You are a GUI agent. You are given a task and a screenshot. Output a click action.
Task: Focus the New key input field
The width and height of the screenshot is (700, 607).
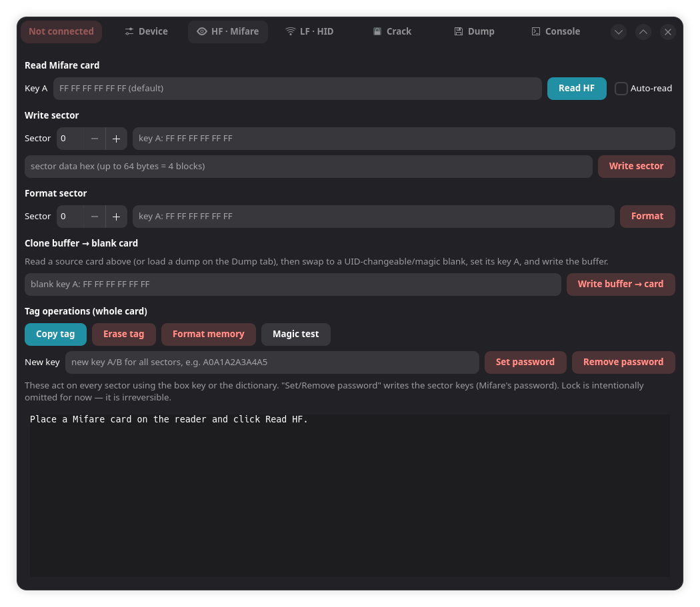[x=272, y=362]
